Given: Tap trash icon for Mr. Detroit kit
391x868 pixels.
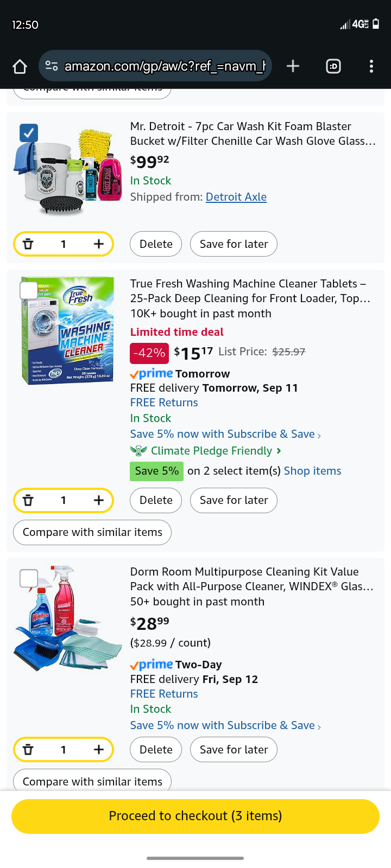Looking at the screenshot, I should (28, 244).
